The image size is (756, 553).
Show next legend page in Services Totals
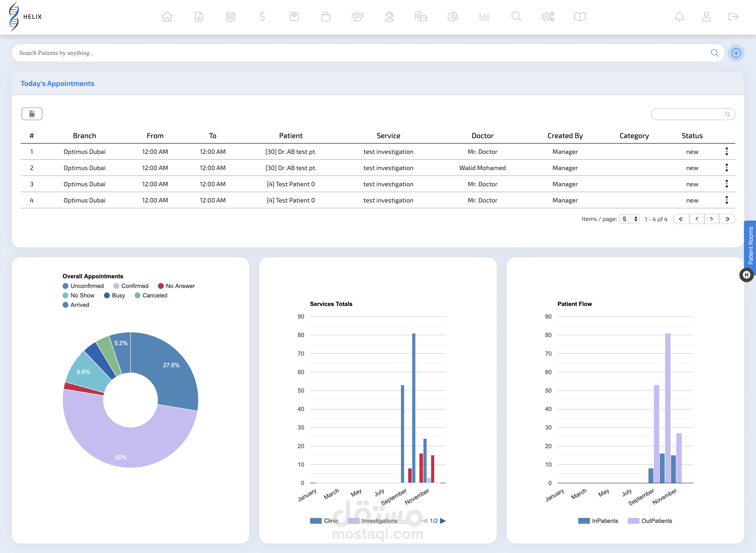[443, 521]
